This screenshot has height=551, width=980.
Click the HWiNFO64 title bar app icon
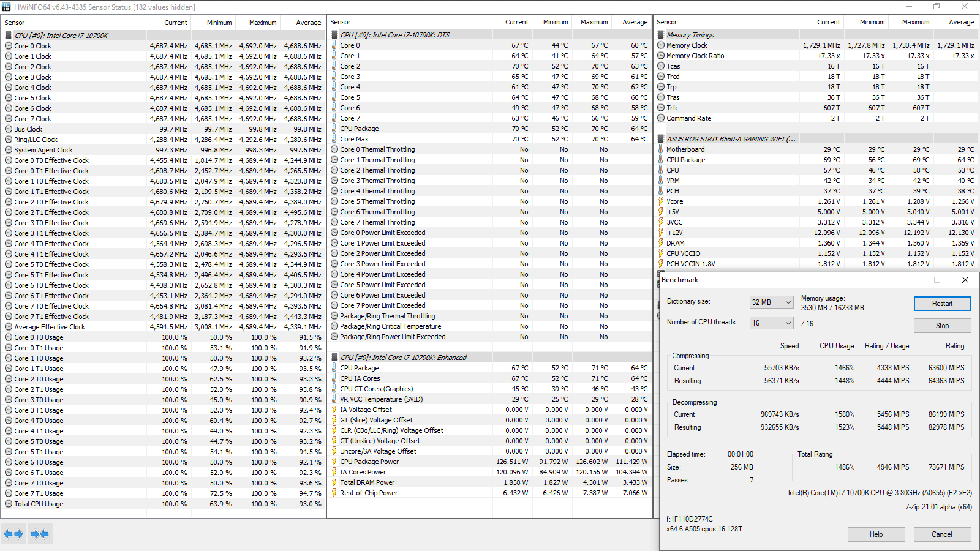6,7
